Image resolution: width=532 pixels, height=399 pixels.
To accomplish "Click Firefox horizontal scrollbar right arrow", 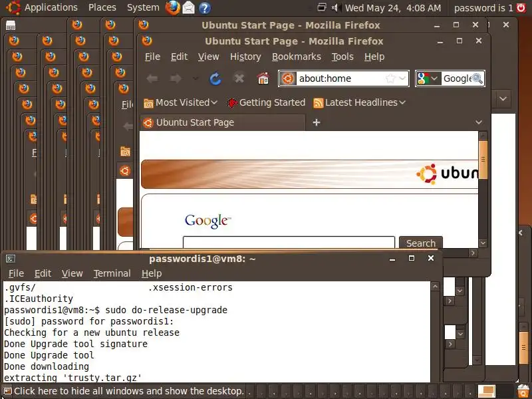I will click(x=473, y=253).
